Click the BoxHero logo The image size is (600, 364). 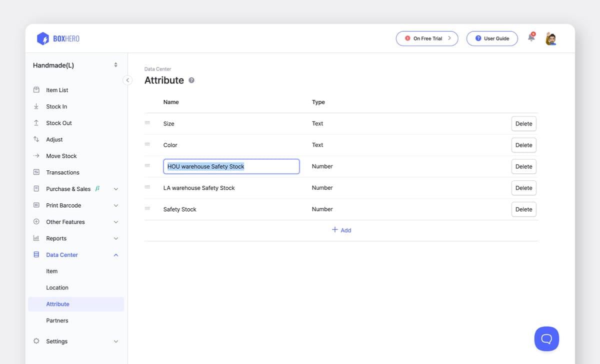pos(57,38)
